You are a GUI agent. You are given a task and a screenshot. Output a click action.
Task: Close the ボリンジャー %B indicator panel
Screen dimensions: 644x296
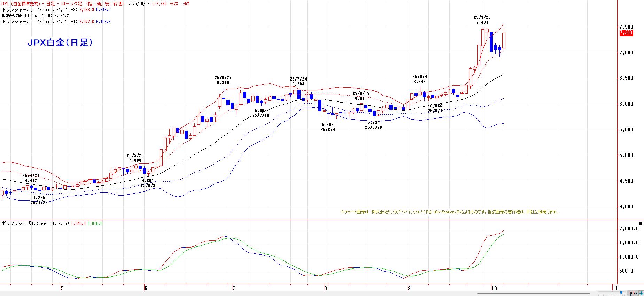pos(641,223)
